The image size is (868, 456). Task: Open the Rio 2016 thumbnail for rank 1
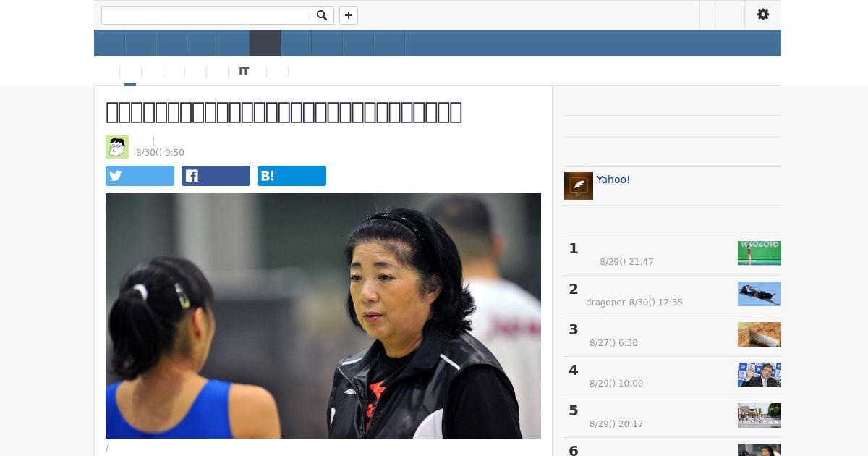(759, 253)
